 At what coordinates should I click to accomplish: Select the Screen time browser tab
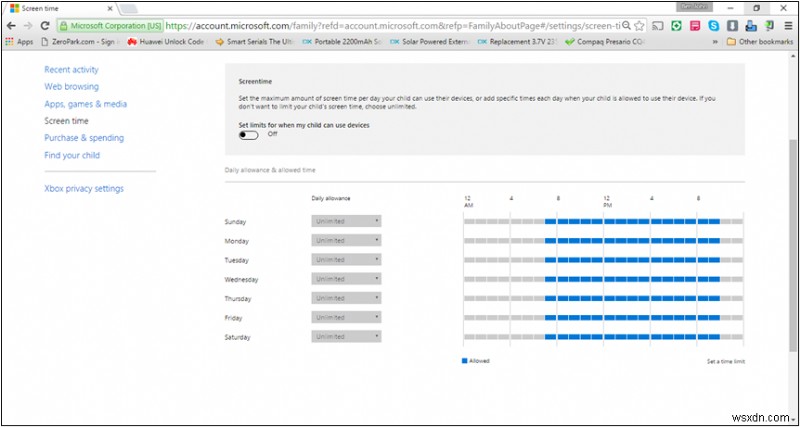pyautogui.click(x=60, y=8)
